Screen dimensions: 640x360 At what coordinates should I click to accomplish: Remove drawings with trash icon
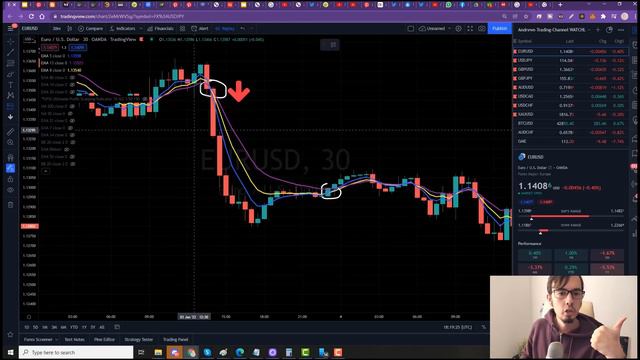click(x=11, y=204)
